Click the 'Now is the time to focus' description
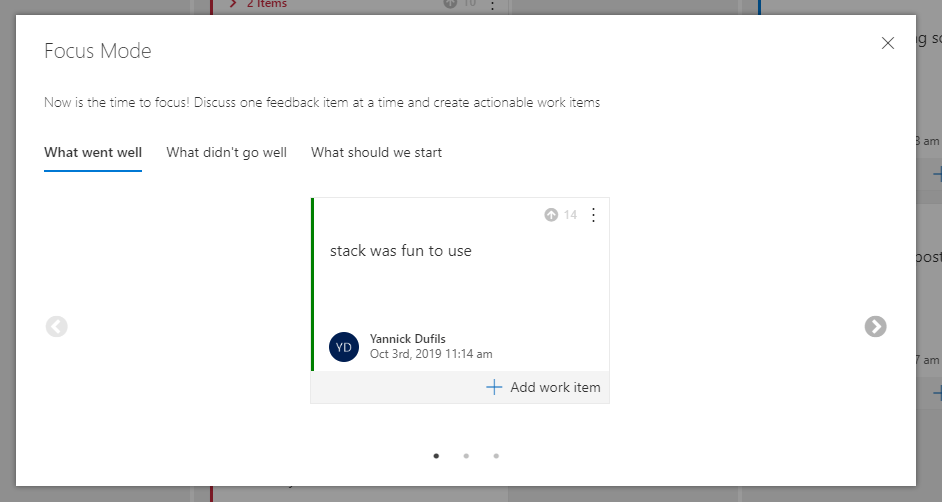This screenshot has width=942, height=502. (x=322, y=103)
